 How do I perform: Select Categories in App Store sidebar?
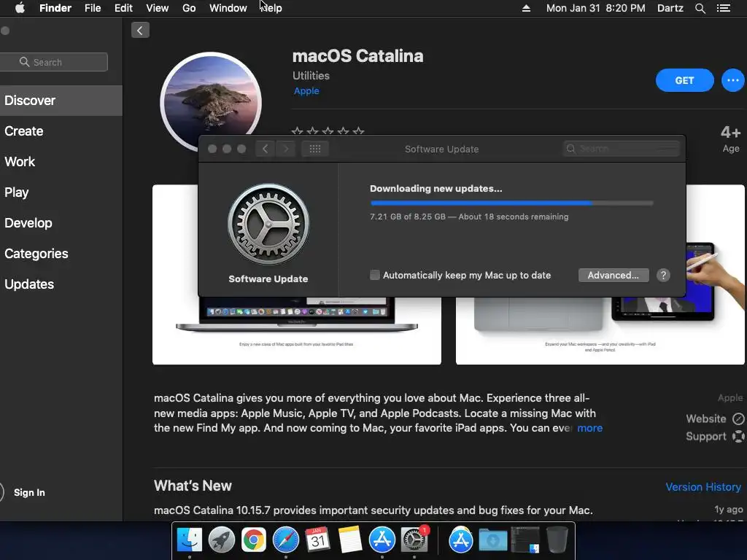(61, 253)
